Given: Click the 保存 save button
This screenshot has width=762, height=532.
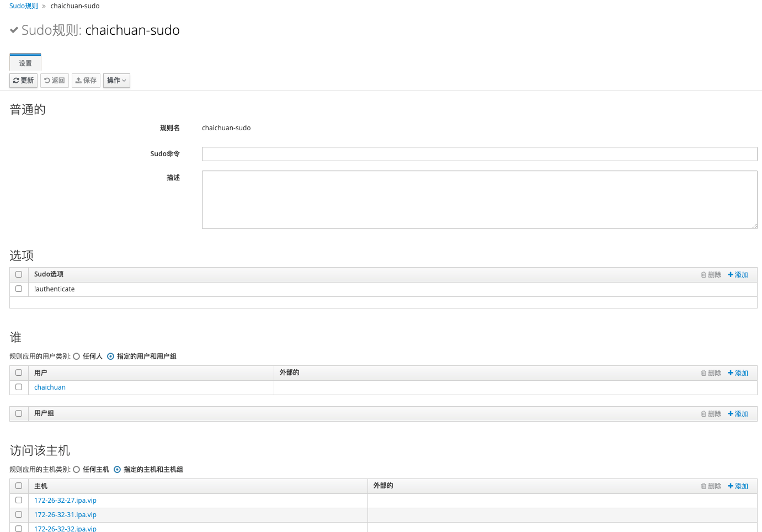Looking at the screenshot, I should [86, 81].
